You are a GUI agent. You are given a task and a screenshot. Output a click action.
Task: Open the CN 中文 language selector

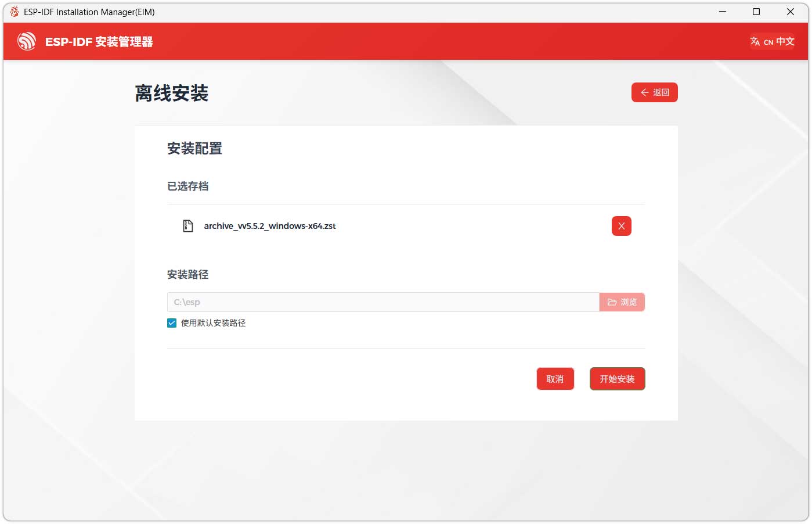click(772, 41)
